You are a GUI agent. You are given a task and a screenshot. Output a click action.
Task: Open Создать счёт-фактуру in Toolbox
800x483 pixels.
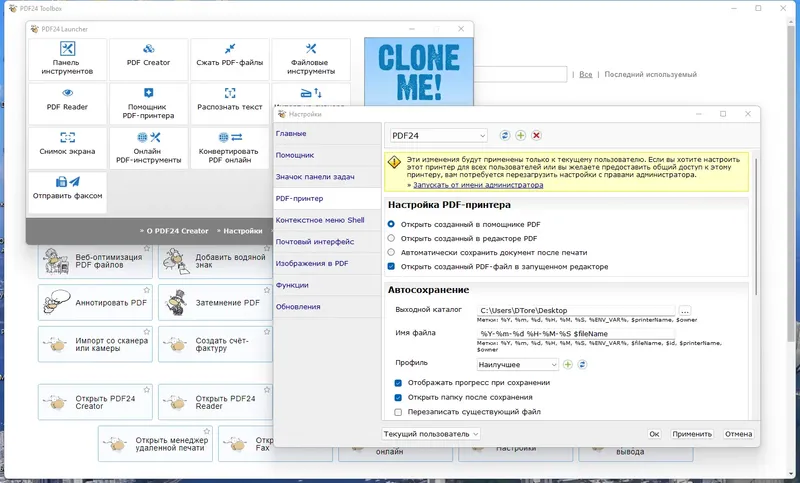(215, 344)
